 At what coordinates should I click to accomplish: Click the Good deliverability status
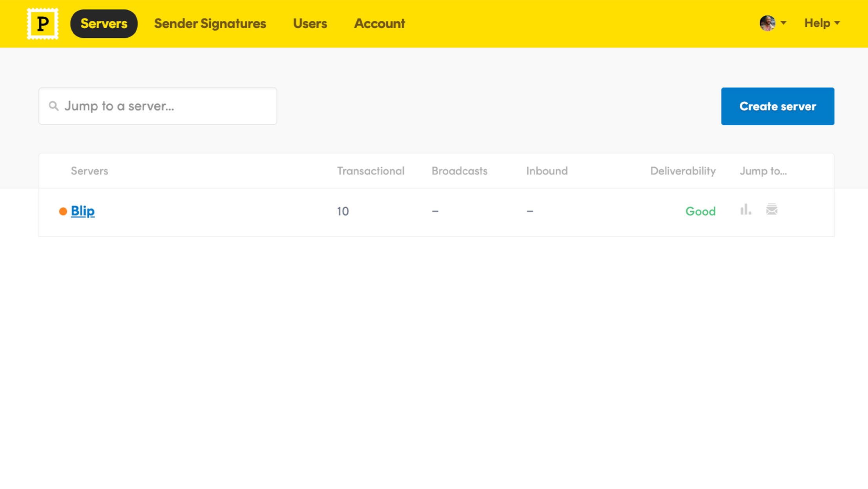(700, 211)
